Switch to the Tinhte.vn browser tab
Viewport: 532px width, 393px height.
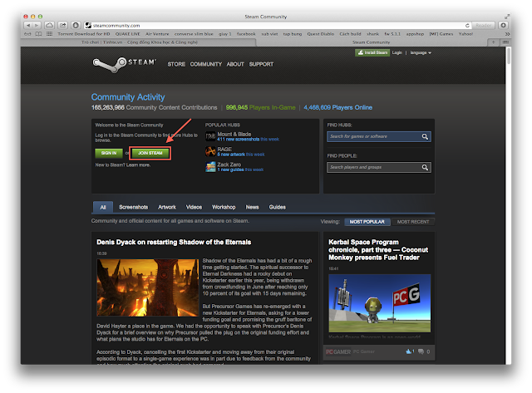(x=139, y=42)
